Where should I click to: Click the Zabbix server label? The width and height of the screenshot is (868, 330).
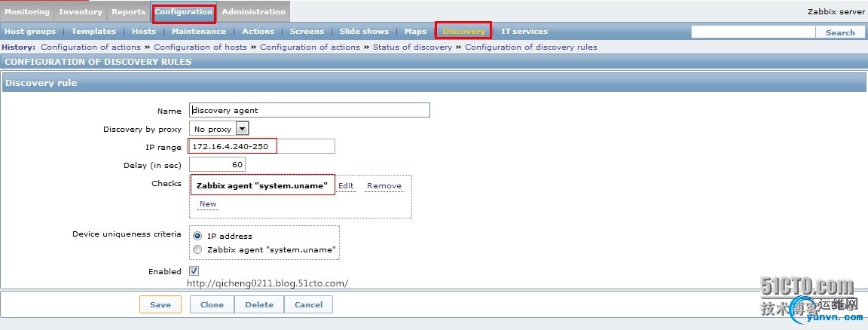tap(836, 11)
